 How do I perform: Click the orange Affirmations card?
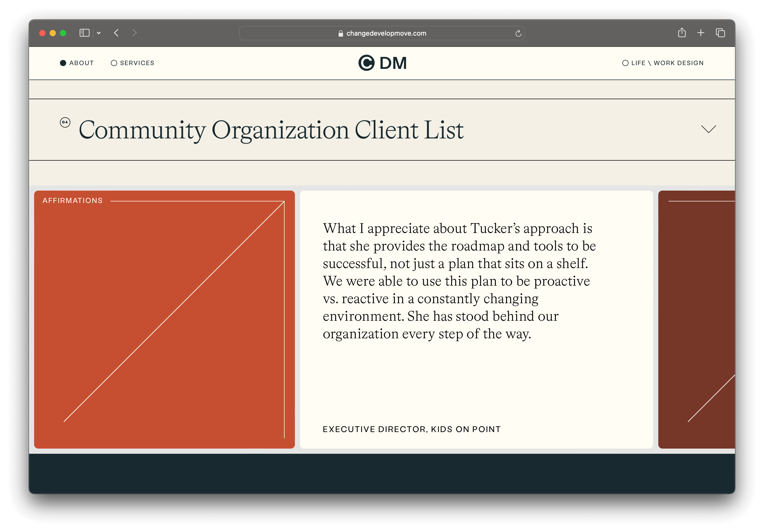pyautogui.click(x=164, y=319)
